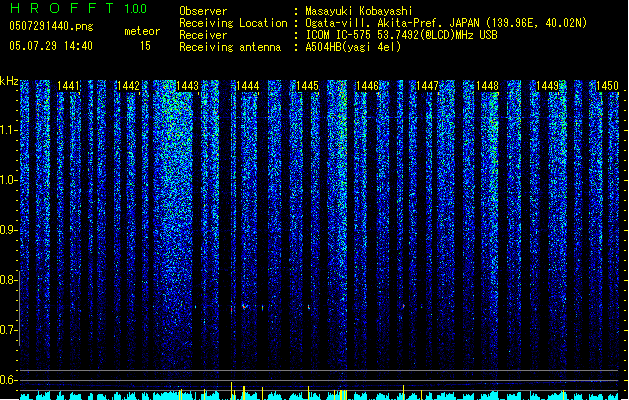Click the 0.7 kHz axis label
Image resolution: width=629 pixels, height=400 pixels.
click(8, 330)
